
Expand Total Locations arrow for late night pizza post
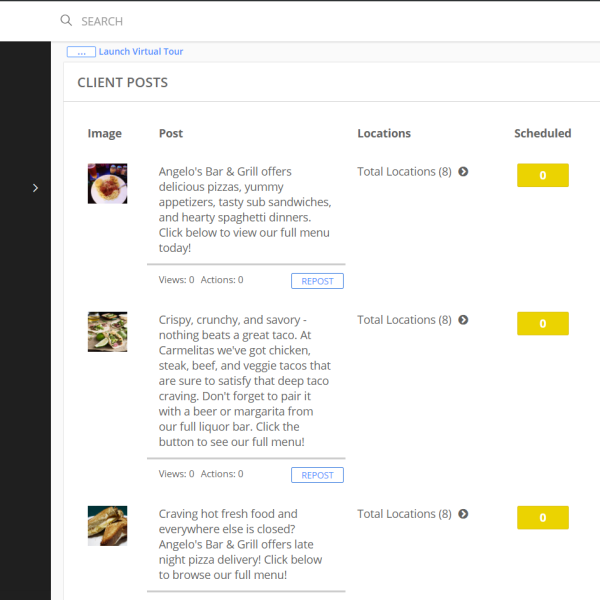coord(463,514)
